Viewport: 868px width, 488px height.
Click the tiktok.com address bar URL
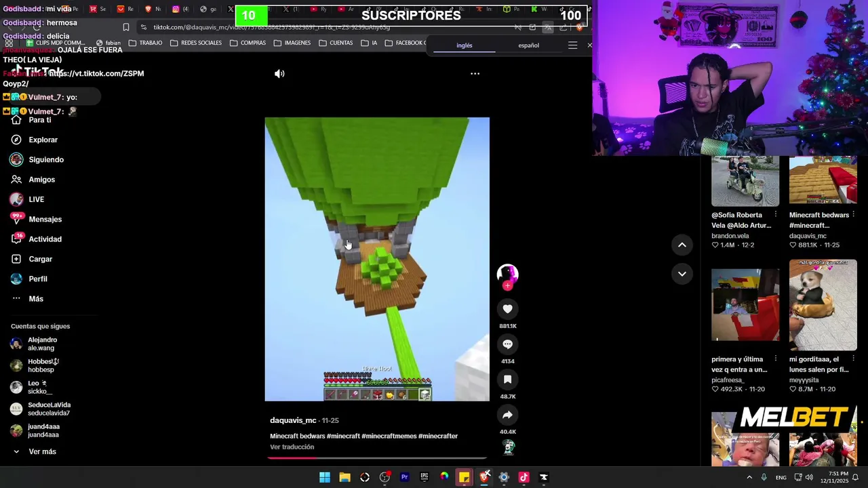[x=271, y=27]
